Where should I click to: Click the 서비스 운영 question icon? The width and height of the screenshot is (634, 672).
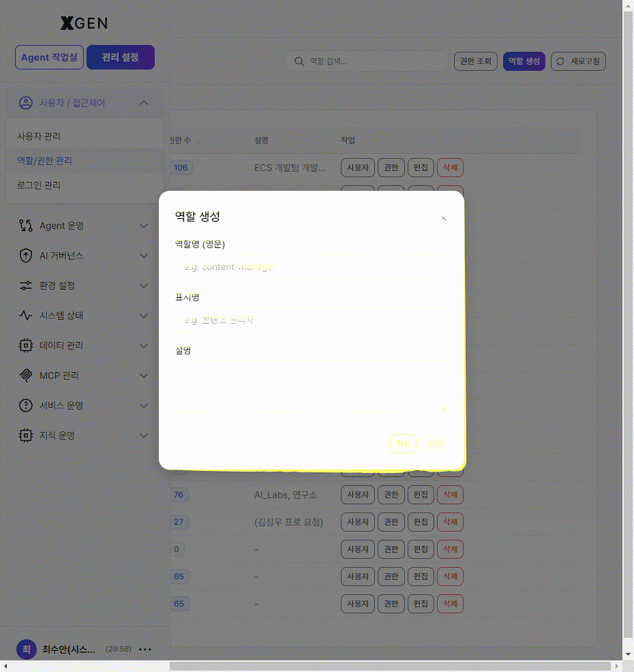26,406
